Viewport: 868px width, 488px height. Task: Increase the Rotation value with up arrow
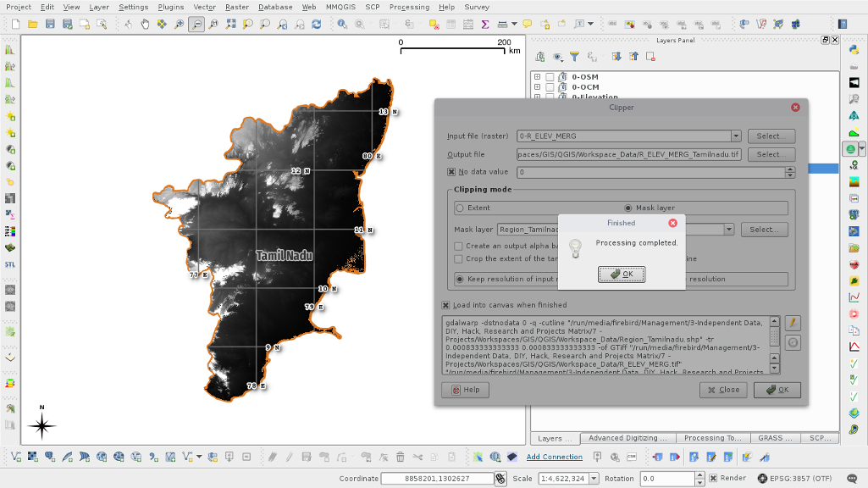tap(699, 475)
